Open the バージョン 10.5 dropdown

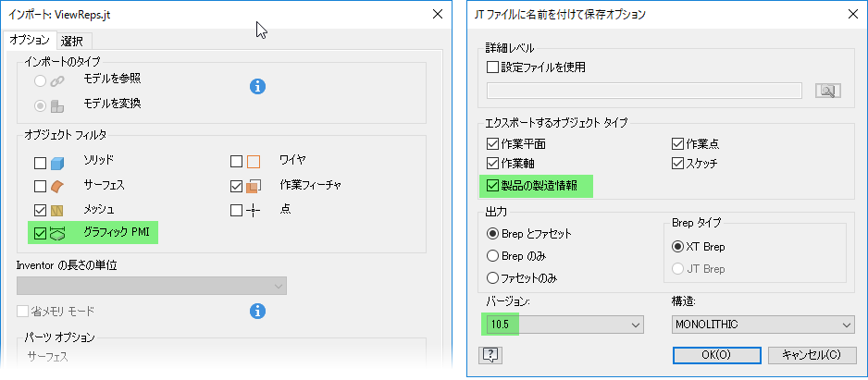[x=563, y=325]
